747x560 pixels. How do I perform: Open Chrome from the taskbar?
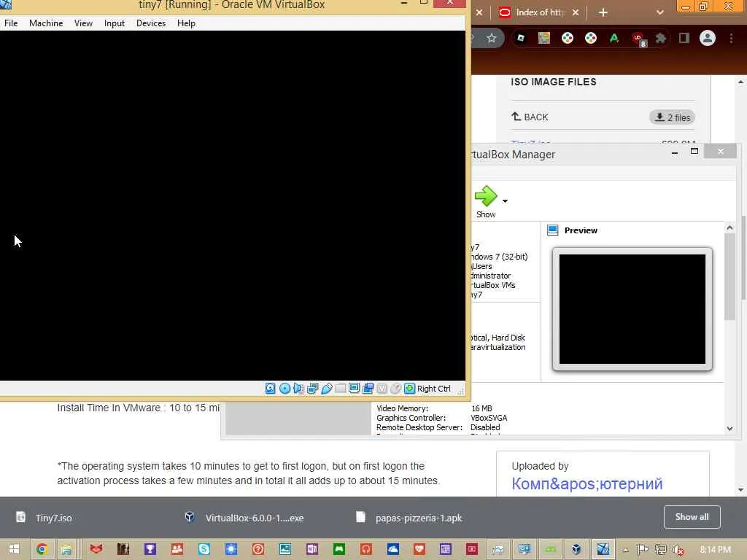tap(42, 549)
